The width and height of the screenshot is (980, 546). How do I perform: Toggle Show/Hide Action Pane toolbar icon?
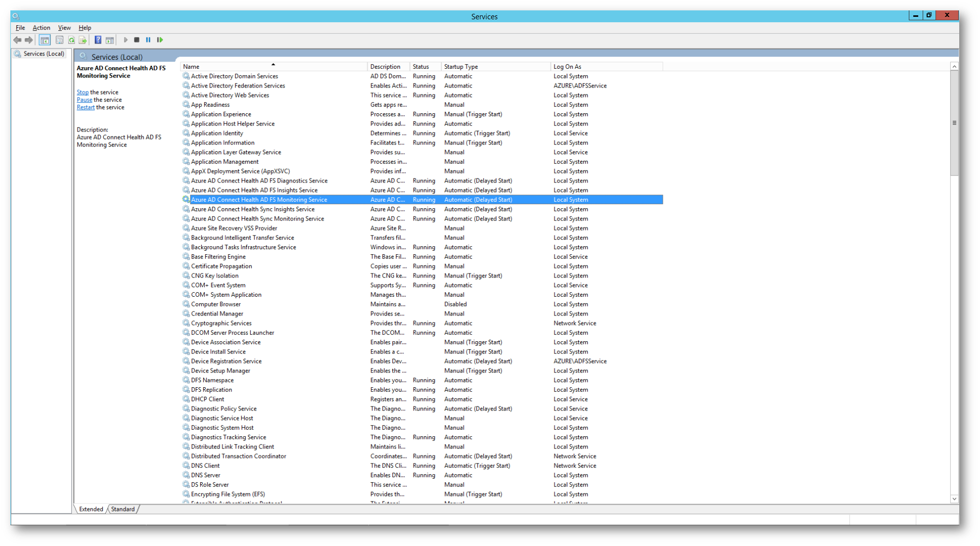tap(110, 40)
